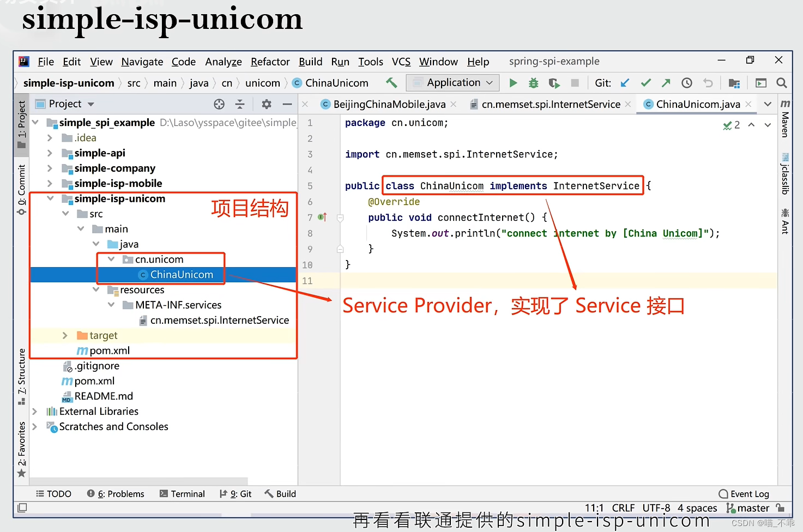Change CRLF line separator in status bar

pyautogui.click(x=623, y=508)
